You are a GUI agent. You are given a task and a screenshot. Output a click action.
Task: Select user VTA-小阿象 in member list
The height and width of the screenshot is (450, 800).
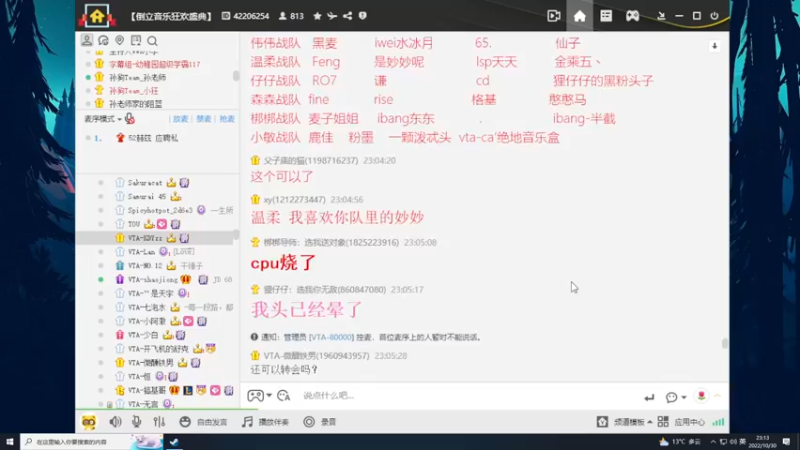click(147, 321)
